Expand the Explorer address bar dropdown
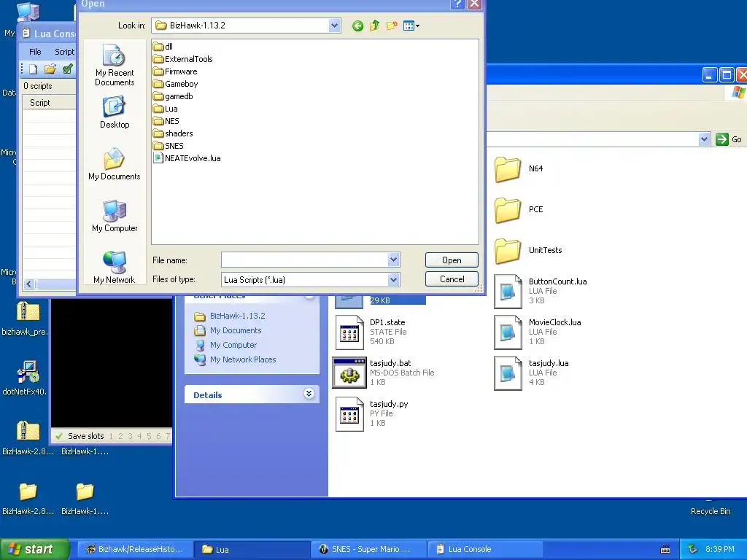This screenshot has height=560, width=747. tap(704, 139)
